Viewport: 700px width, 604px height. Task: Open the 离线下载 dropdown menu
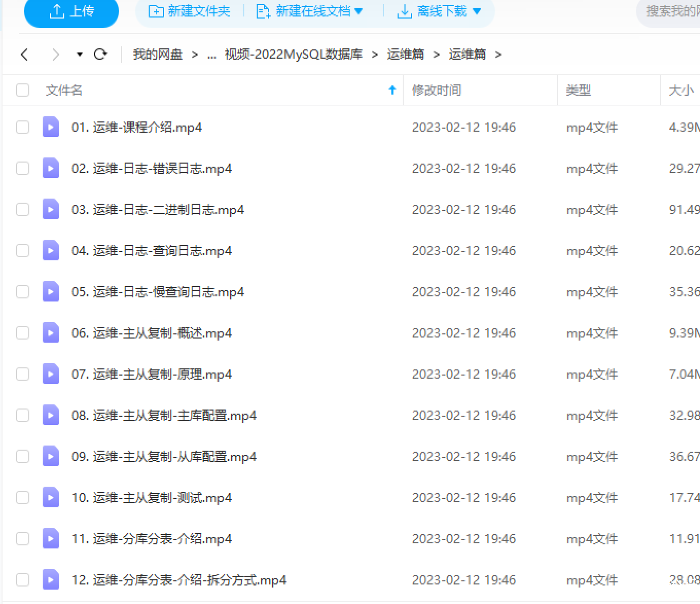(439, 11)
